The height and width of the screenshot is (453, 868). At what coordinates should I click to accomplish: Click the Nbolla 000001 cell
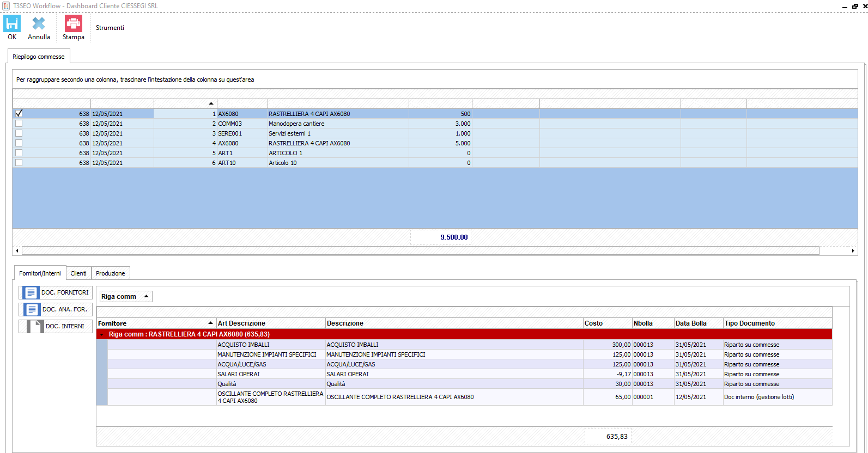tap(653, 397)
